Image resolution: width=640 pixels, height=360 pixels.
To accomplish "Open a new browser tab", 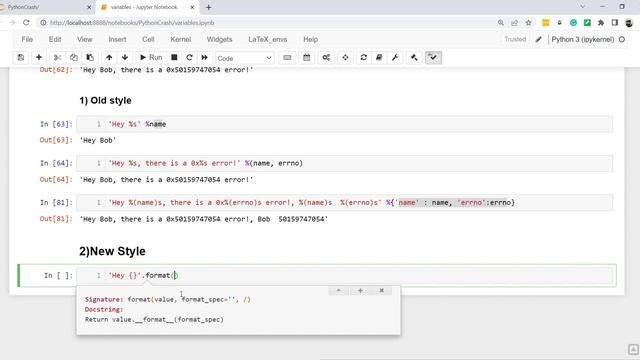I will pos(209,7).
